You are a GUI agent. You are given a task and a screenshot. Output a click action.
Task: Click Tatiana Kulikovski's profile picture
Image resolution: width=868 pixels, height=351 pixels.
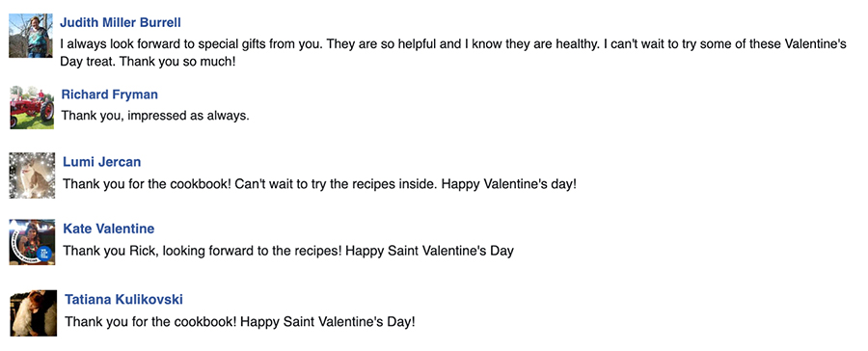tap(33, 312)
